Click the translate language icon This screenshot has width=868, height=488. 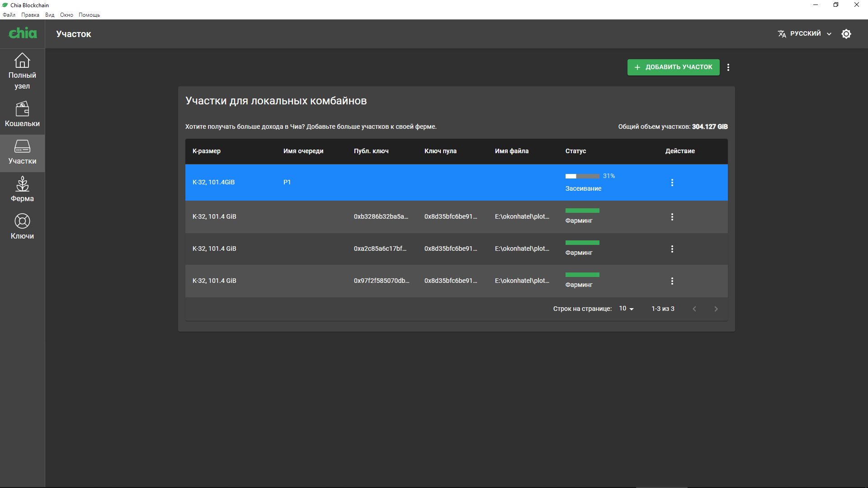coord(782,34)
